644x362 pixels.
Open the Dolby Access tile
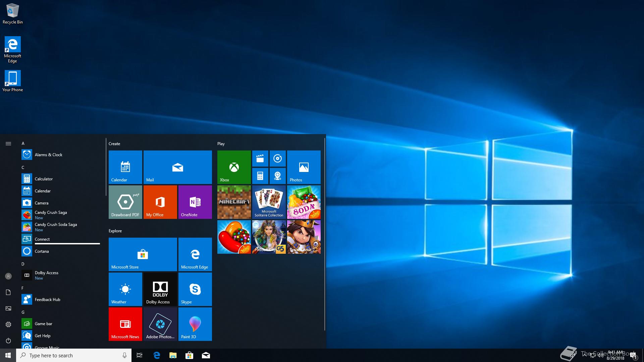click(x=160, y=289)
